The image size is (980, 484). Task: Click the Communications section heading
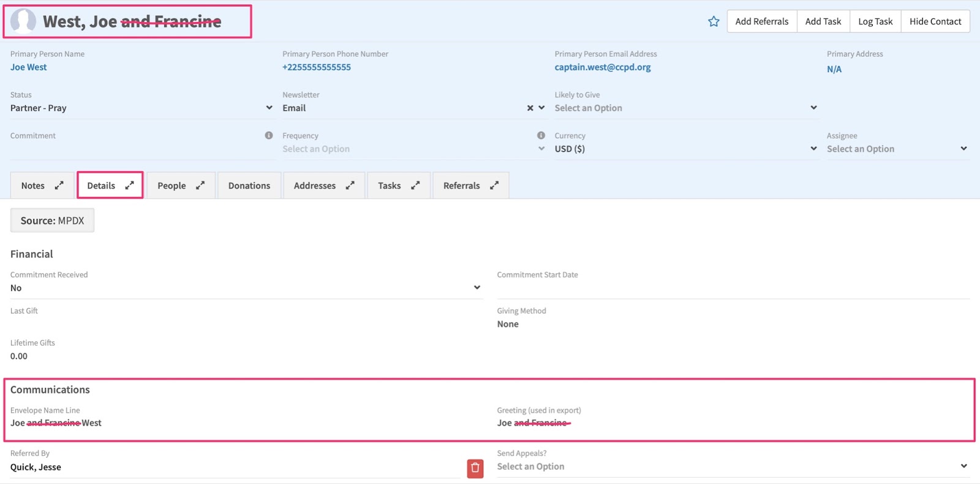click(50, 390)
